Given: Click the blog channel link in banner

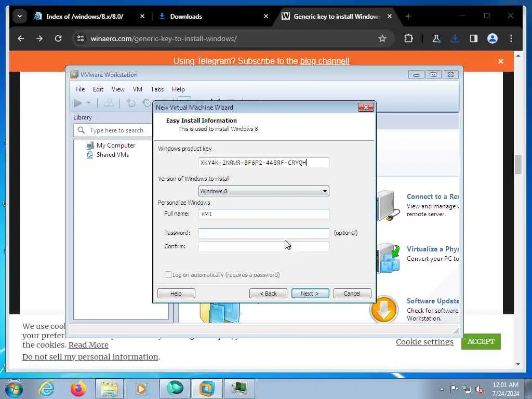Looking at the screenshot, I should pyautogui.click(x=325, y=61).
